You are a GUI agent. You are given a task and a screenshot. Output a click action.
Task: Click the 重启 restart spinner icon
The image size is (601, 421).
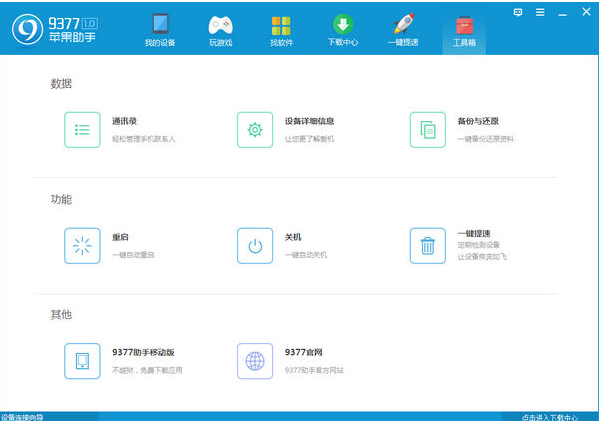click(82, 246)
